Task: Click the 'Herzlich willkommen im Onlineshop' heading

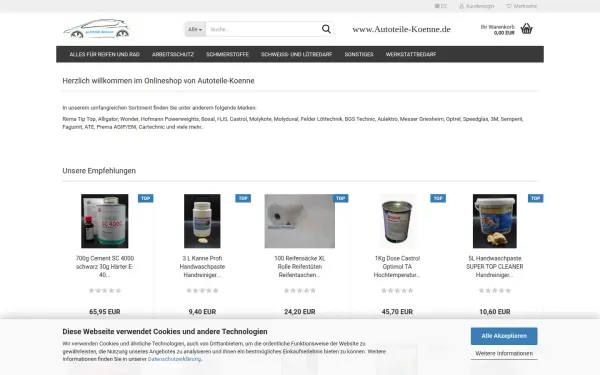Action: pos(158,81)
